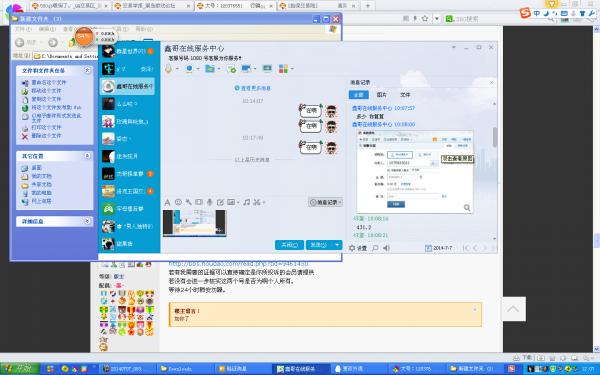
Task: Open new browser tab with plus button
Action: (368, 6)
